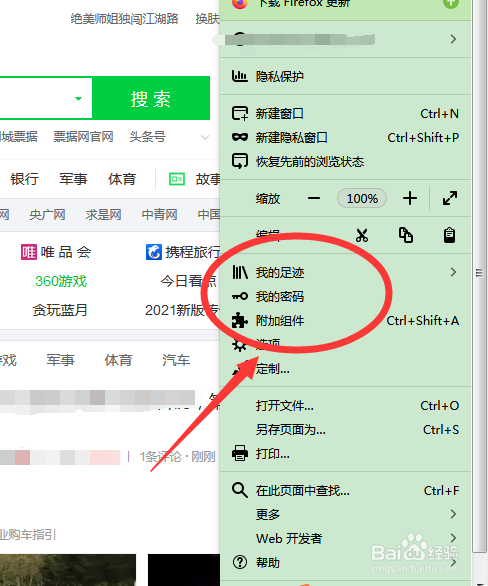
Task: Select the 体育 tab beside 故事
Action: pyautogui.click(x=122, y=179)
